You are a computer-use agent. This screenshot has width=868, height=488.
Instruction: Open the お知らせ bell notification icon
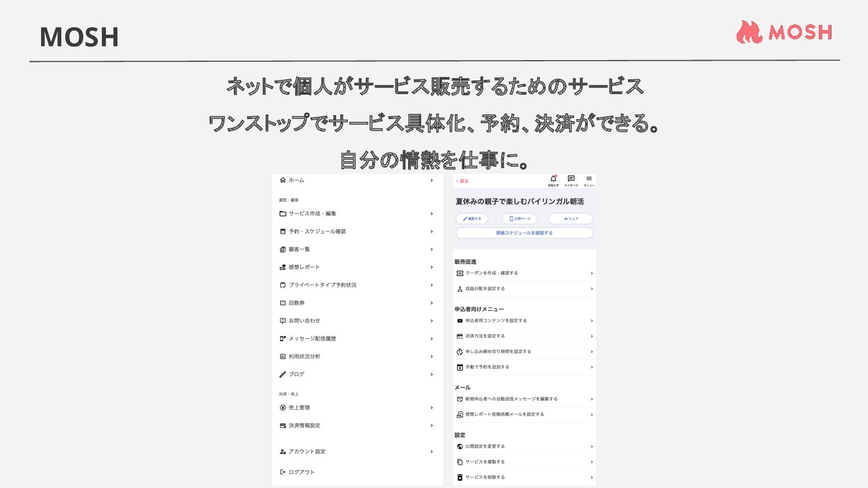pyautogui.click(x=553, y=179)
